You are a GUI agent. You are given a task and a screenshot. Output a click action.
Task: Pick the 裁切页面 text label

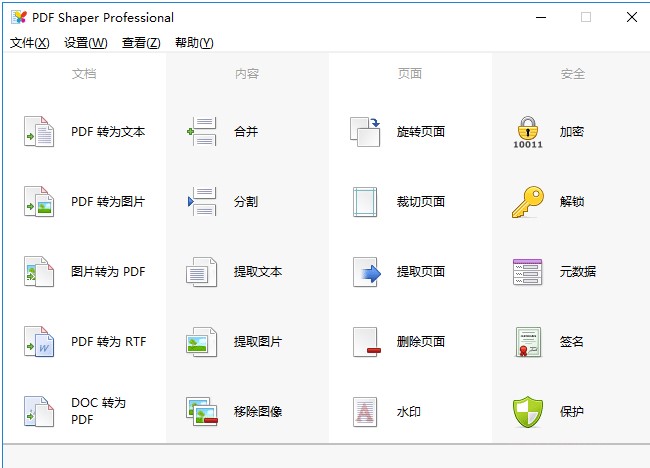(421, 201)
